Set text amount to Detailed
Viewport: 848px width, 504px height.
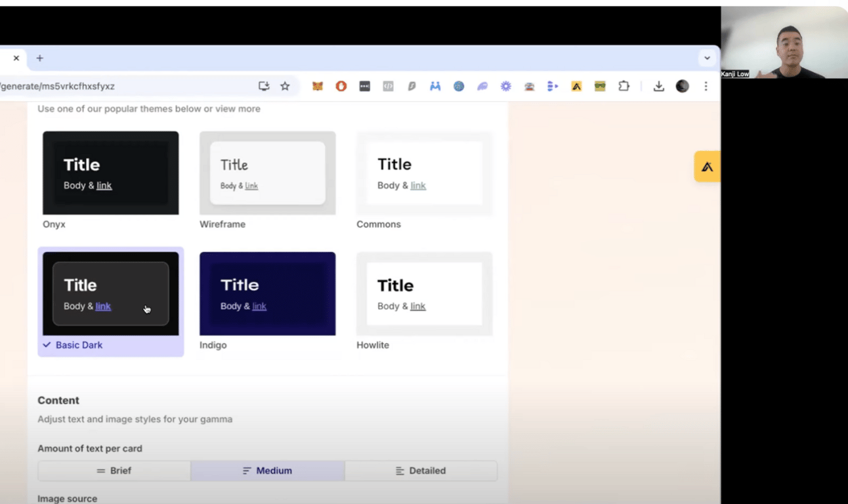(x=421, y=471)
